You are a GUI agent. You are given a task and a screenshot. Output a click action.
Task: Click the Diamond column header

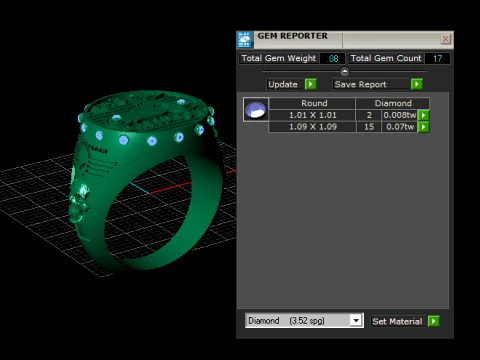tap(393, 103)
